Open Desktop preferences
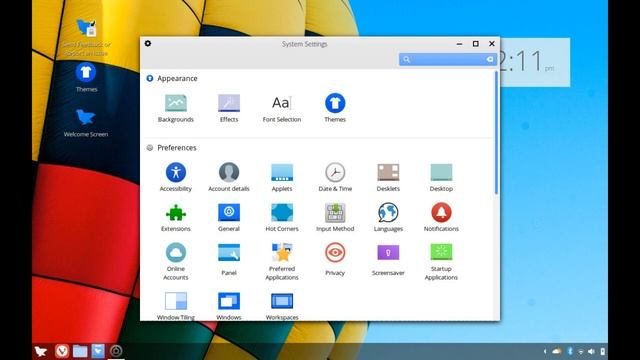640x360 pixels. (x=441, y=177)
